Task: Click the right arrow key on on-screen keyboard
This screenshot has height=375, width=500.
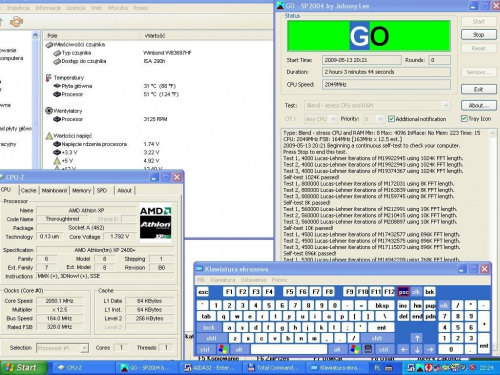Action: [430, 349]
